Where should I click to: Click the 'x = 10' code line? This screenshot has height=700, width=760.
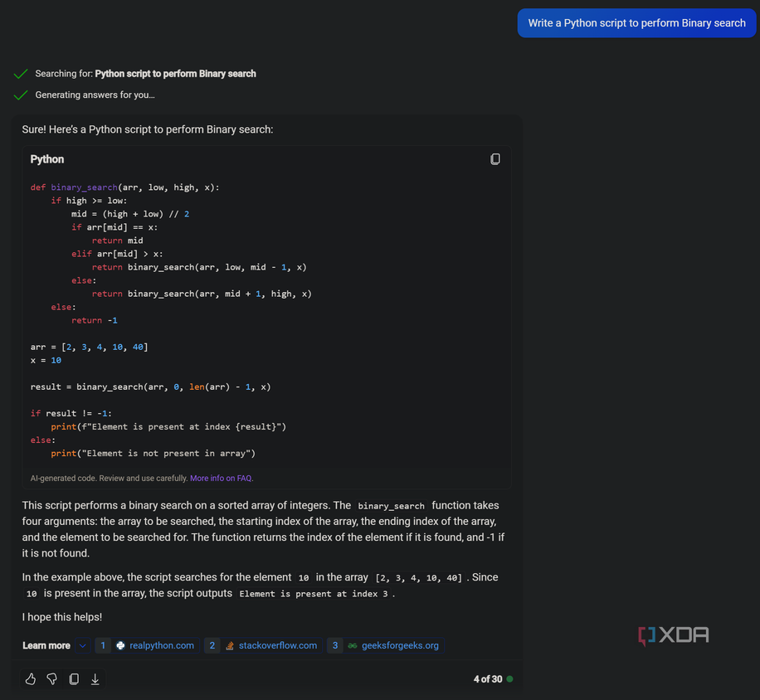[x=46, y=361]
